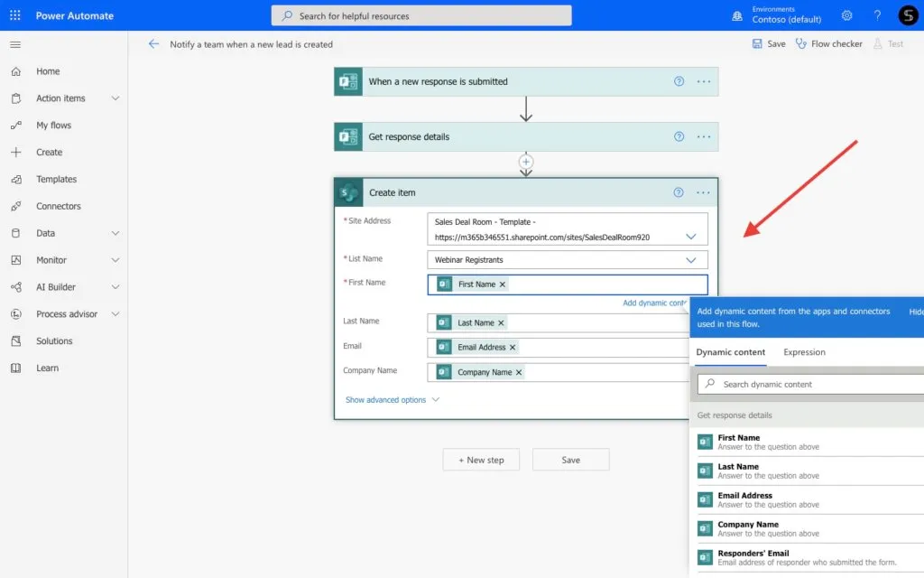Click the Templates icon in sidebar
The width and height of the screenshot is (924, 578).
coord(16,180)
